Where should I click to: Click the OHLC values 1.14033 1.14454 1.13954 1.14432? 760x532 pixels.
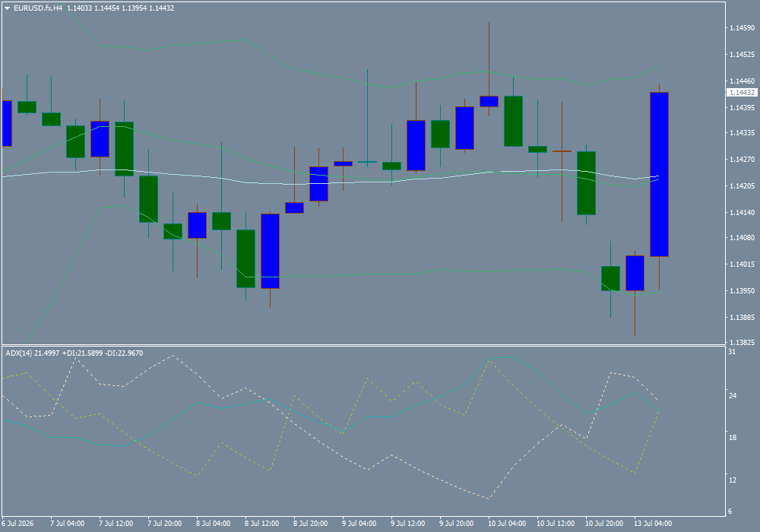pos(120,8)
